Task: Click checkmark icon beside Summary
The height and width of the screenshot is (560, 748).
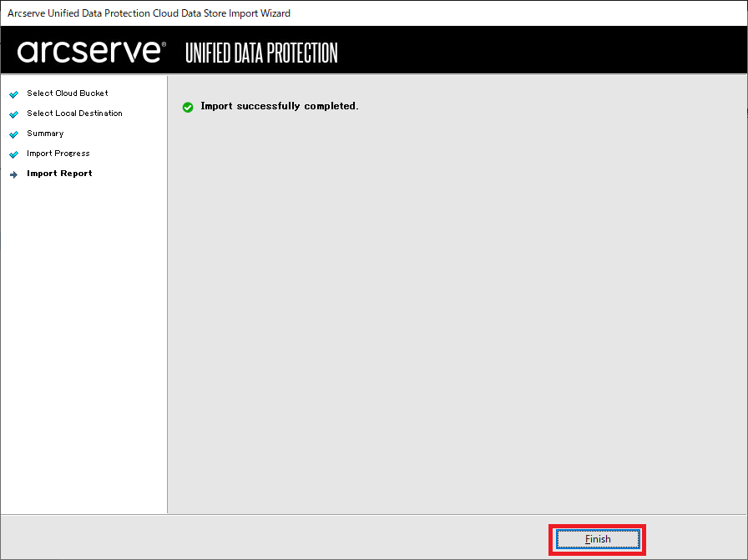Action: pos(14,134)
